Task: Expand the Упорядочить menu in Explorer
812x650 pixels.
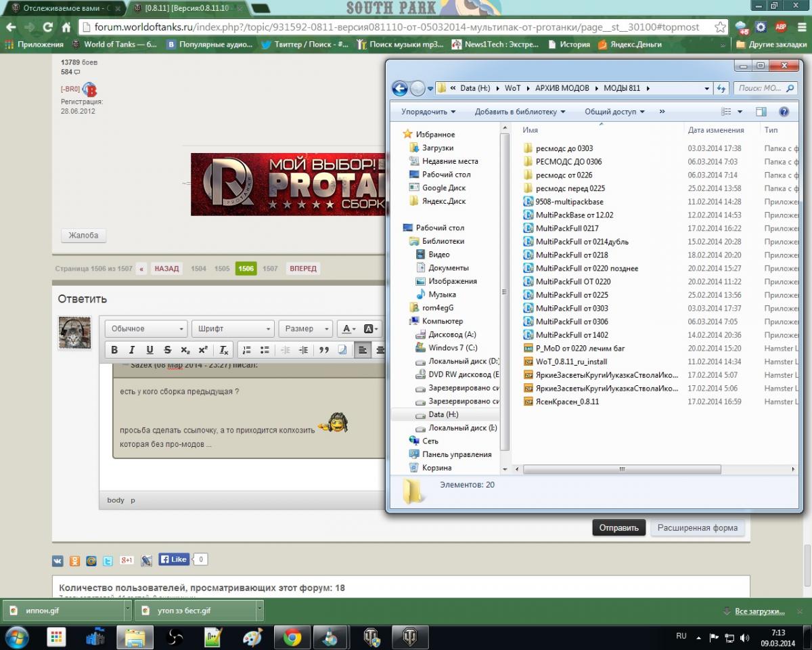Action: coord(428,112)
